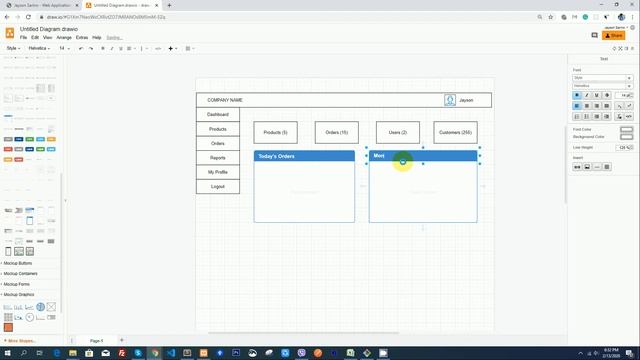This screenshot has height=360, width=640.
Task: Toggle bold in the top toolbar
Action: 103,49
